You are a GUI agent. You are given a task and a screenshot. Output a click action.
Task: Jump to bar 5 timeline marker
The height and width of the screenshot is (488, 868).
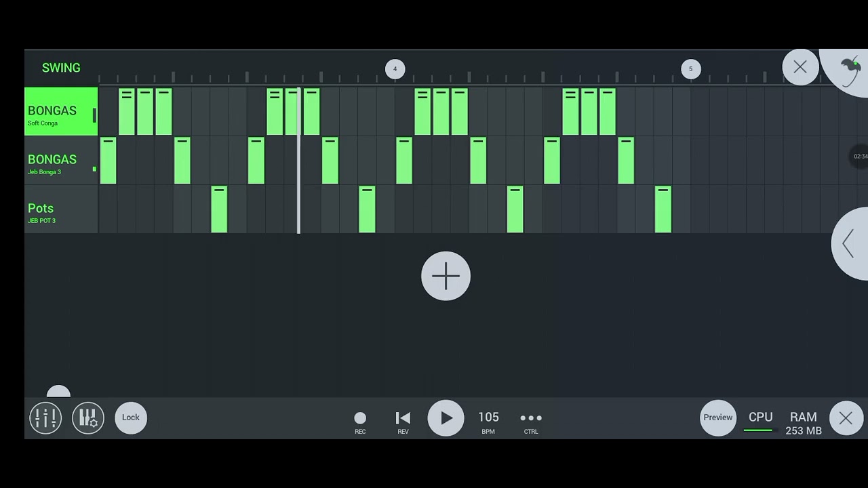point(690,68)
